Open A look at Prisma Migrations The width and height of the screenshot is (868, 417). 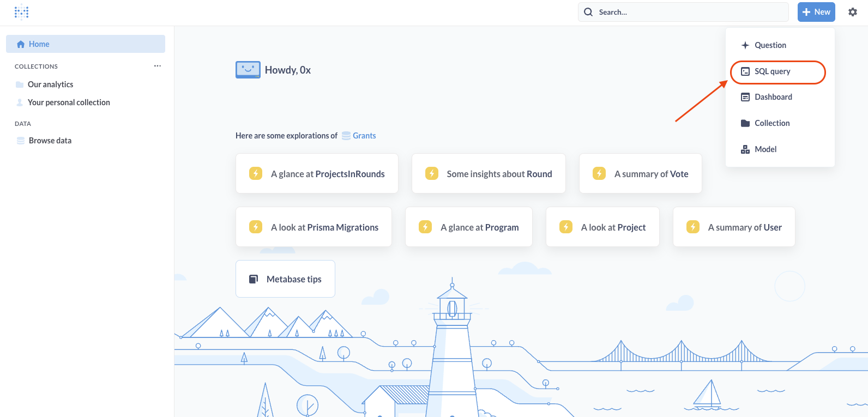tap(314, 227)
